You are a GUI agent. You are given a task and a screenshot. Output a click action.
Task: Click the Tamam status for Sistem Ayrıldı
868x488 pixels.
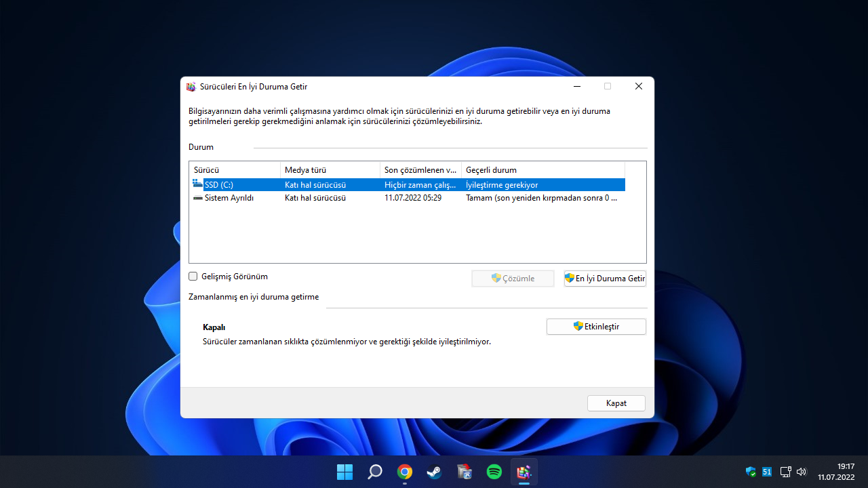542,198
